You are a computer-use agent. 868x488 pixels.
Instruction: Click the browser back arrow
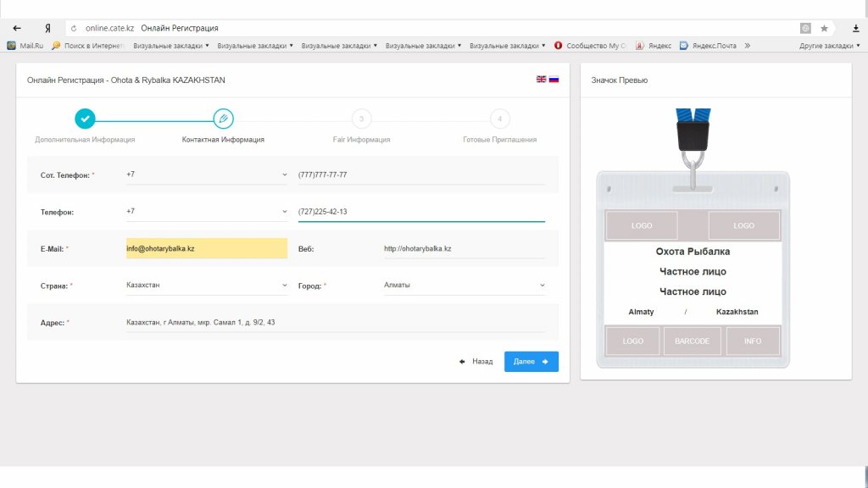(17, 28)
